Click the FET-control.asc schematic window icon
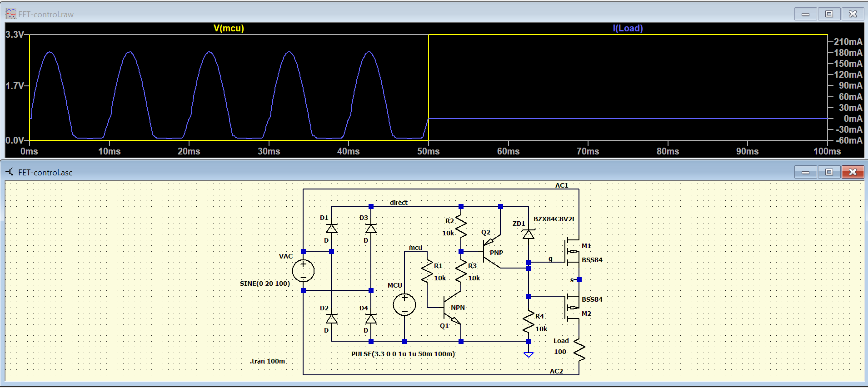Viewport: 868px width, 388px height. 10,172
